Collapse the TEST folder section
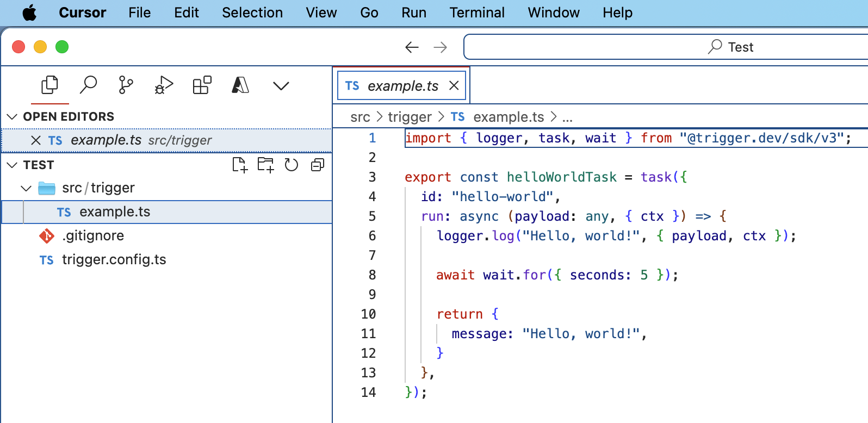Viewport: 868px width, 423px height. [12, 165]
